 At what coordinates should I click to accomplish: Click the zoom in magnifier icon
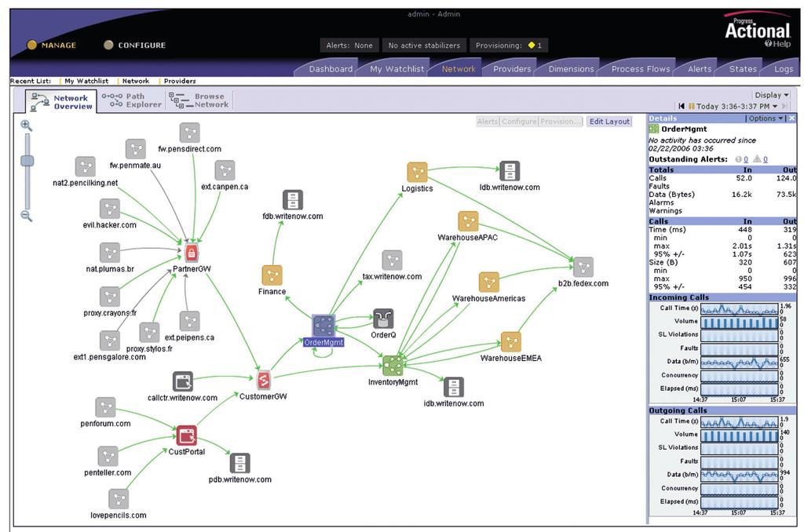point(27,126)
